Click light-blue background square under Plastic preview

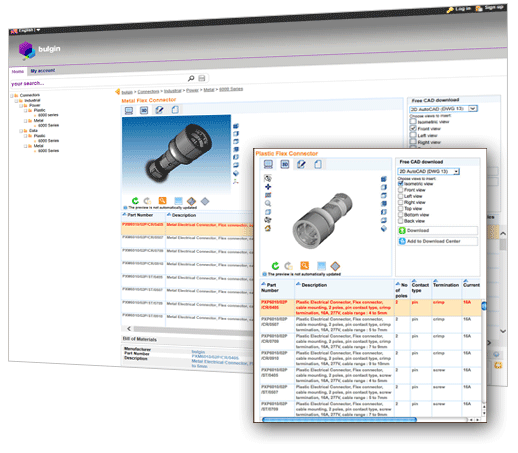pos(321,266)
